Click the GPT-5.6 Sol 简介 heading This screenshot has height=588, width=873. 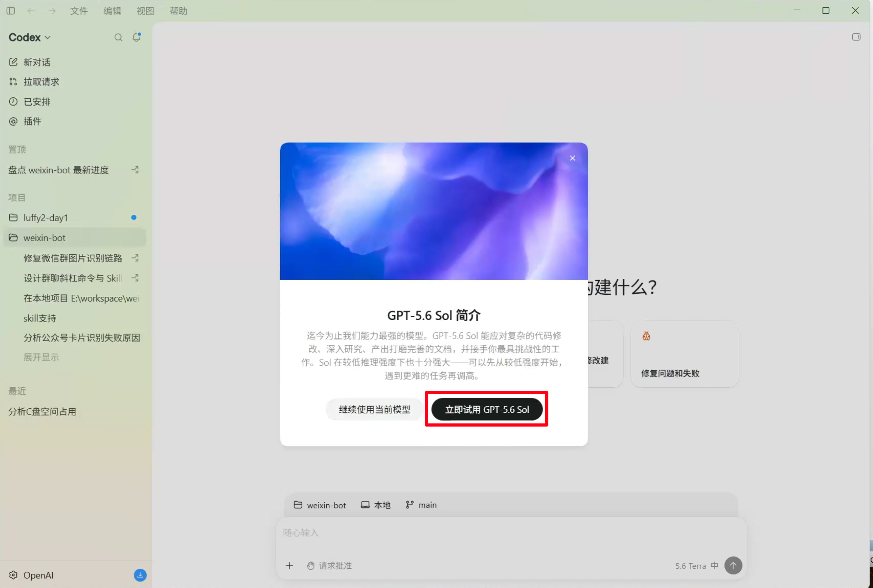click(x=434, y=315)
